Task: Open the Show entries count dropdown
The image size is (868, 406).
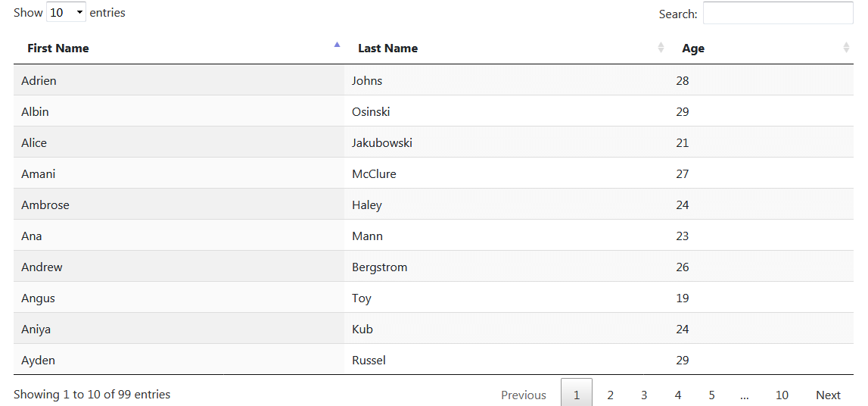Action: [66, 12]
